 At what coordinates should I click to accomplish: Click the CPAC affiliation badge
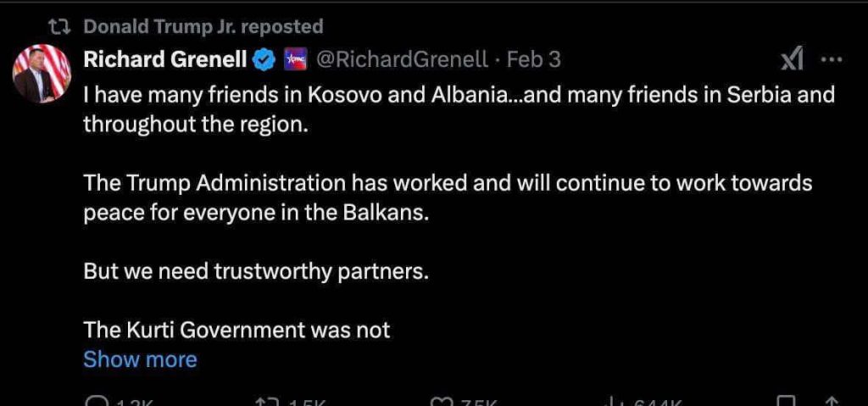[x=292, y=59]
